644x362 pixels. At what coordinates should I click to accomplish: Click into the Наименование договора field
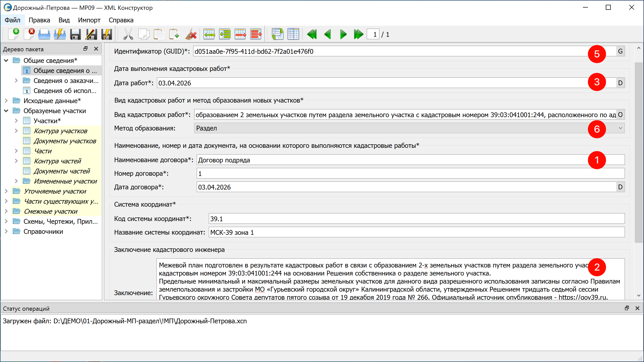(411, 160)
